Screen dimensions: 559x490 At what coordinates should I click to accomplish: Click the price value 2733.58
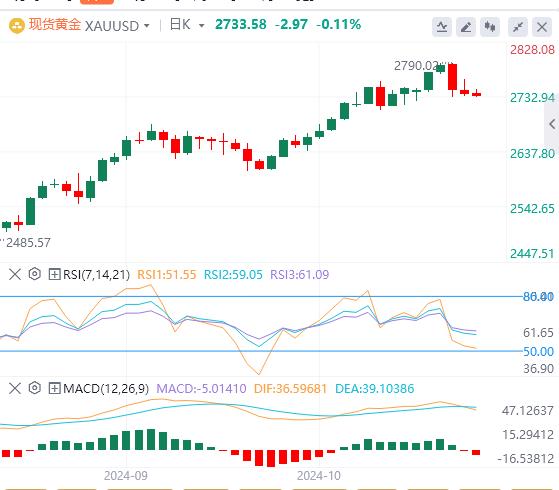click(x=241, y=25)
